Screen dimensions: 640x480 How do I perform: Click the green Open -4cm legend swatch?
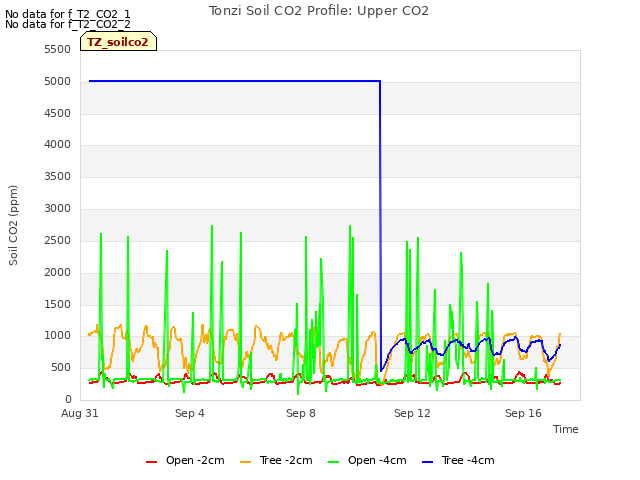[333, 462]
